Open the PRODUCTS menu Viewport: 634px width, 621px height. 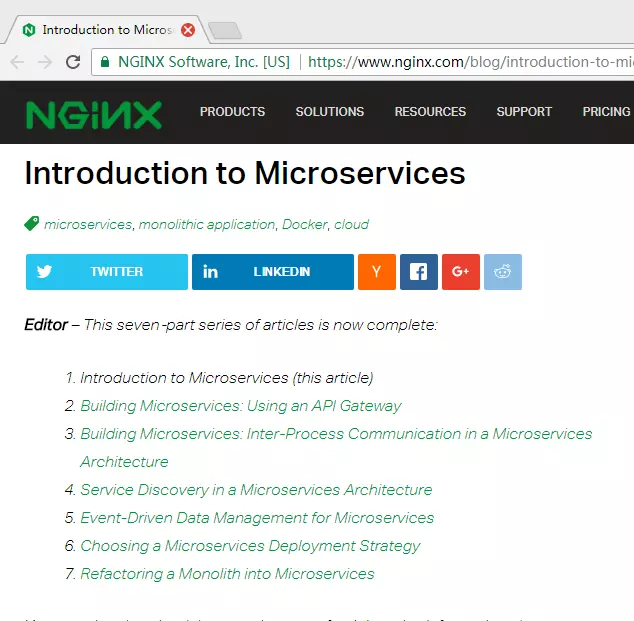click(232, 112)
